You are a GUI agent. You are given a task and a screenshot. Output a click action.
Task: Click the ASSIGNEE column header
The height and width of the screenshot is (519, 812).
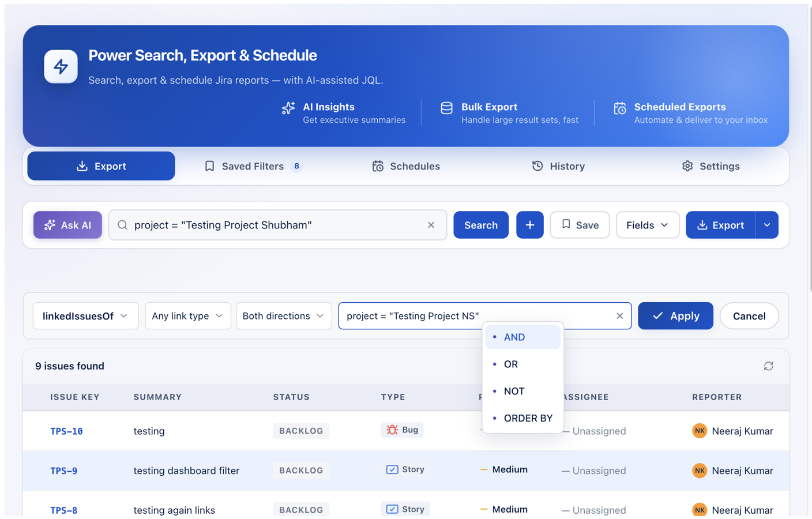[x=585, y=397]
